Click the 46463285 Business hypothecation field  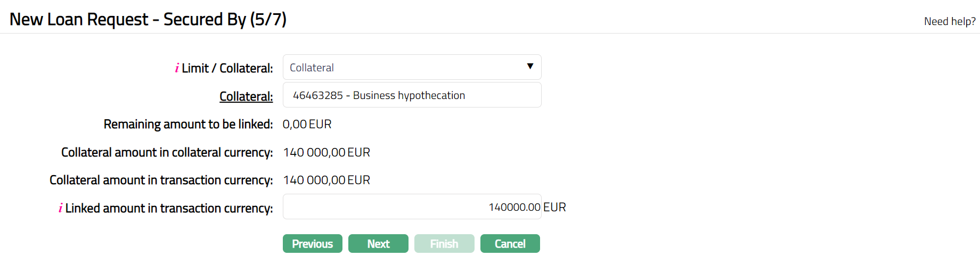[x=412, y=95]
